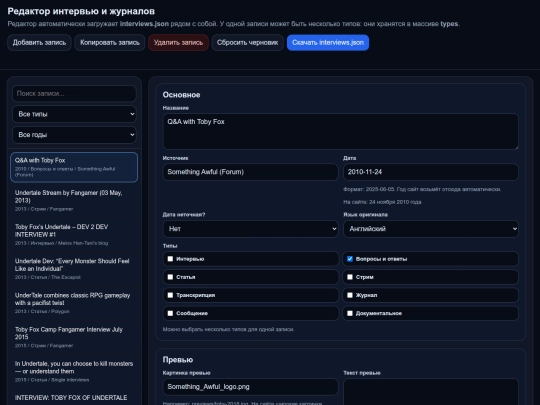Select the Q&A with Toby Fox list entry
This screenshot has width=540, height=405.
[x=74, y=167]
